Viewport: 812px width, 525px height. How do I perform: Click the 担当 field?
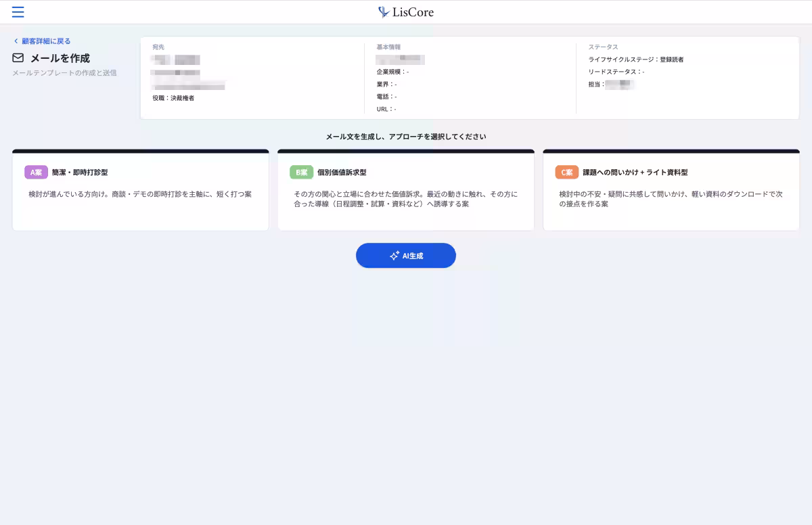610,85
